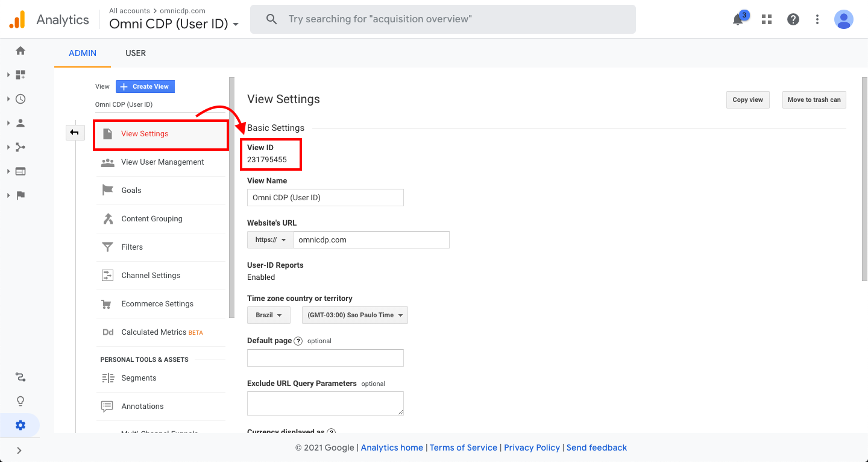This screenshot has width=868, height=462.
Task: Open Calculated Metrics BETA
Action: pos(161,332)
